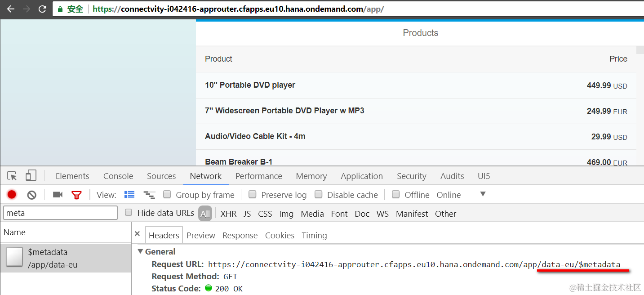Click the browser forward arrow
Viewport: 644px width, 295px height.
[27, 9]
